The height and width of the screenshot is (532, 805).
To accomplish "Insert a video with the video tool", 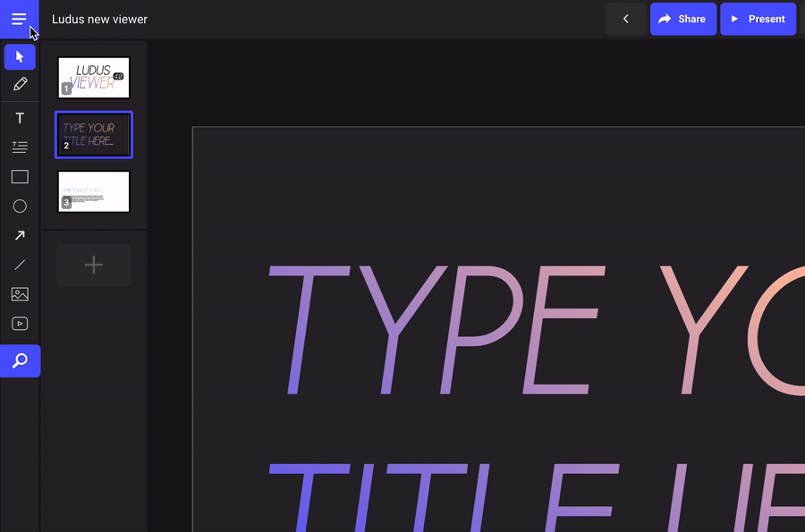I will [20, 324].
